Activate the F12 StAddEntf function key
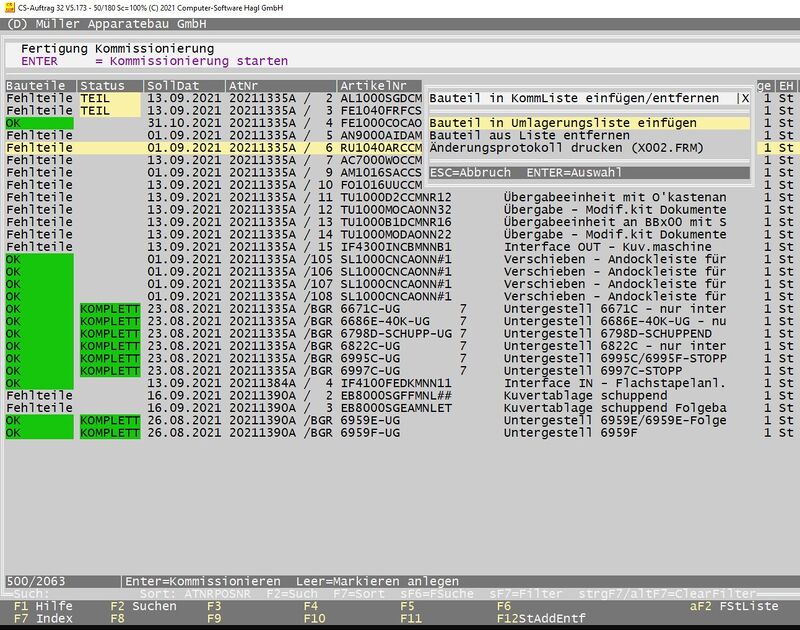The width and height of the screenshot is (800, 630). [540, 618]
